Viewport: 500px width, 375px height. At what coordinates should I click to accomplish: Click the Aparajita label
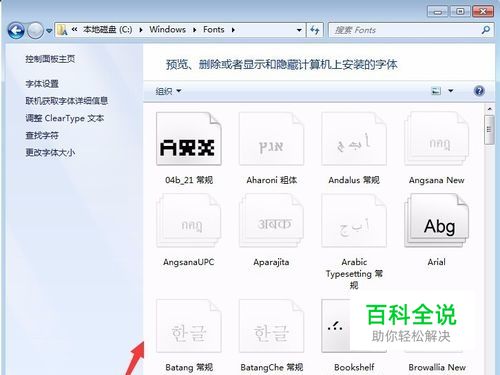tap(271, 262)
